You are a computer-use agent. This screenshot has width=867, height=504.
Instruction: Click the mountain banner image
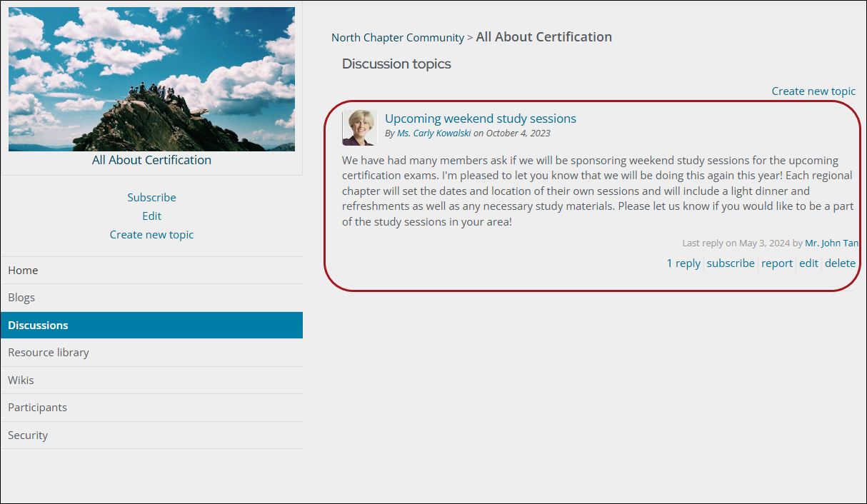click(151, 79)
